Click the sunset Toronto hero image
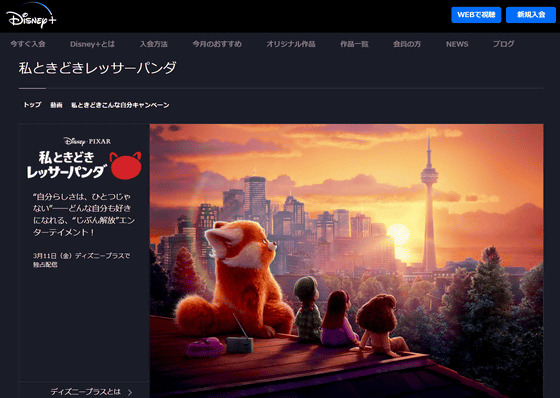The width and height of the screenshot is (560, 398). (x=346, y=261)
